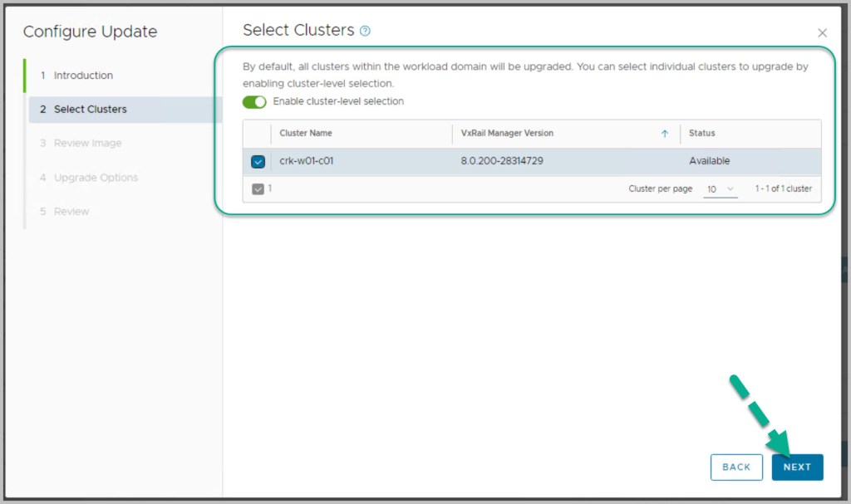The height and width of the screenshot is (504, 851).
Task: Open the Cluster per page dropdown
Action: (721, 189)
